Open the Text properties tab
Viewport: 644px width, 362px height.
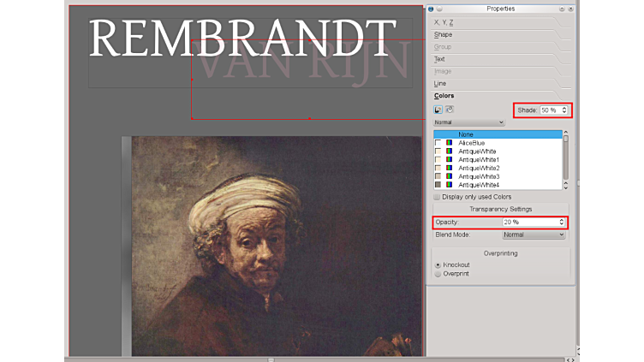click(x=440, y=59)
